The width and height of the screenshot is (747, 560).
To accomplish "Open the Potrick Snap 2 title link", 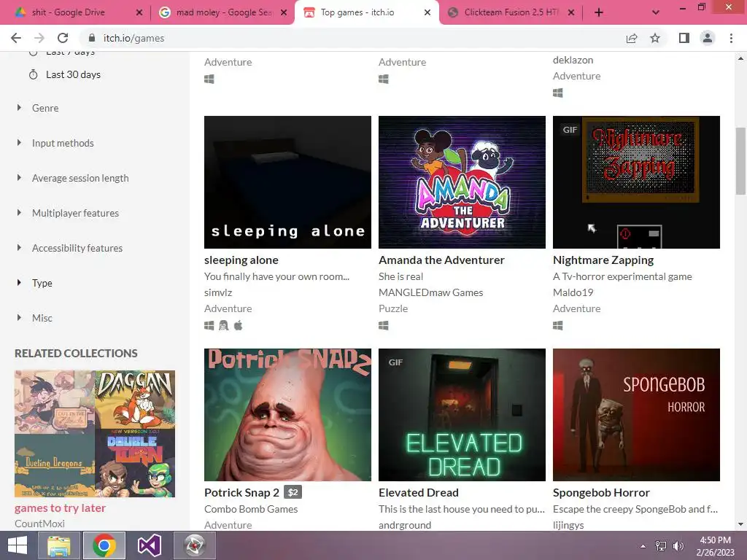I will coord(241,492).
